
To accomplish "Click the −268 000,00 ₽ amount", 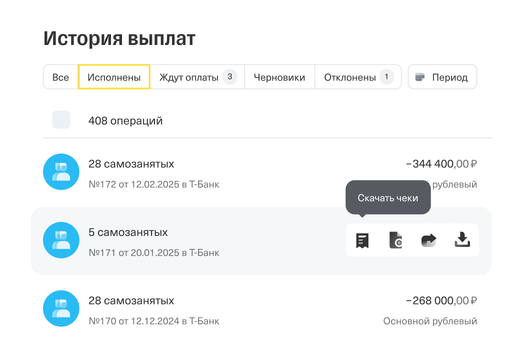I will point(441,300).
